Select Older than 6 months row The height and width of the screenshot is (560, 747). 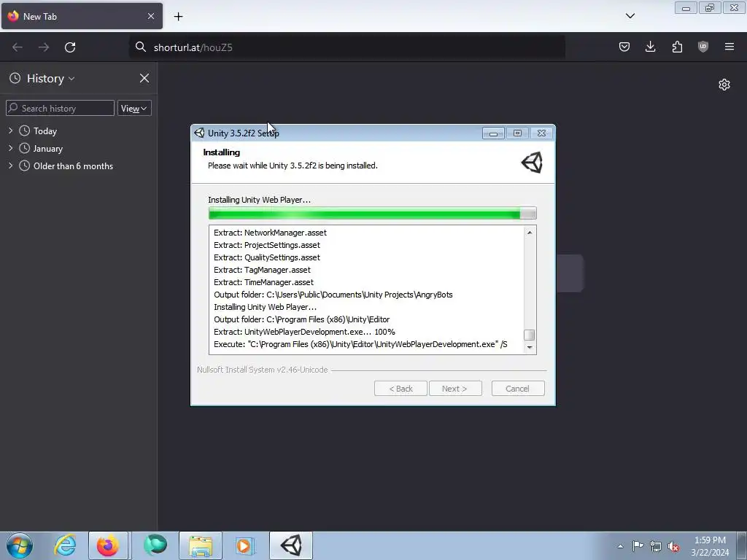(79, 166)
